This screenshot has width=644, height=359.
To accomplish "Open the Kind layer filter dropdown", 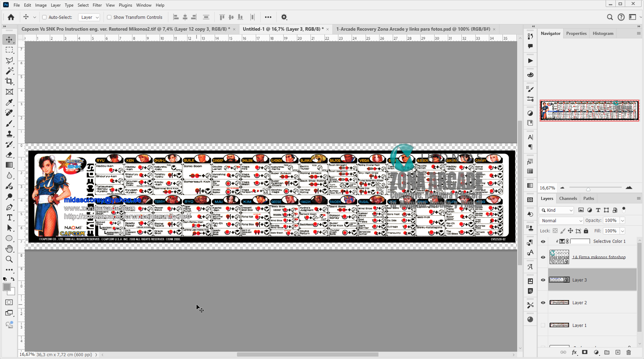I will click(x=557, y=210).
